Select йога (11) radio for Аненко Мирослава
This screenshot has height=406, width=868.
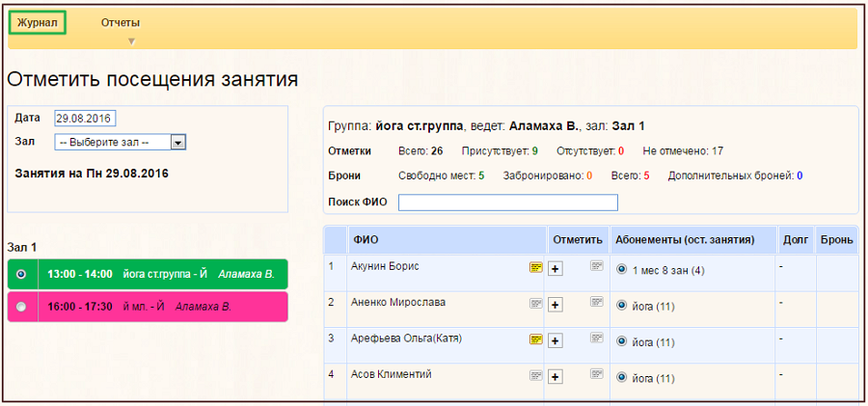click(x=621, y=306)
